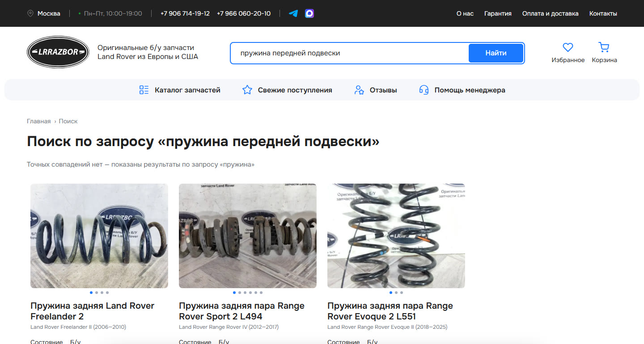
Task: Call phone number +7 906 714-19-12
Action: [185, 13]
